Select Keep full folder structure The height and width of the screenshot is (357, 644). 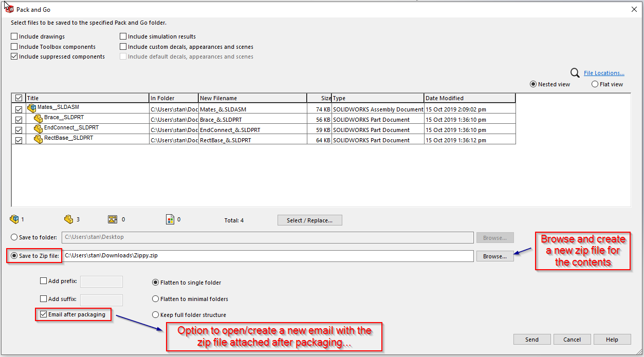point(155,315)
